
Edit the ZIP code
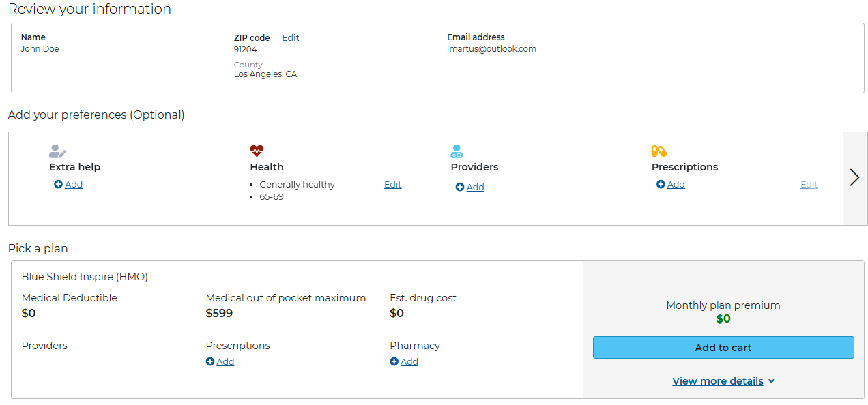pos(291,38)
